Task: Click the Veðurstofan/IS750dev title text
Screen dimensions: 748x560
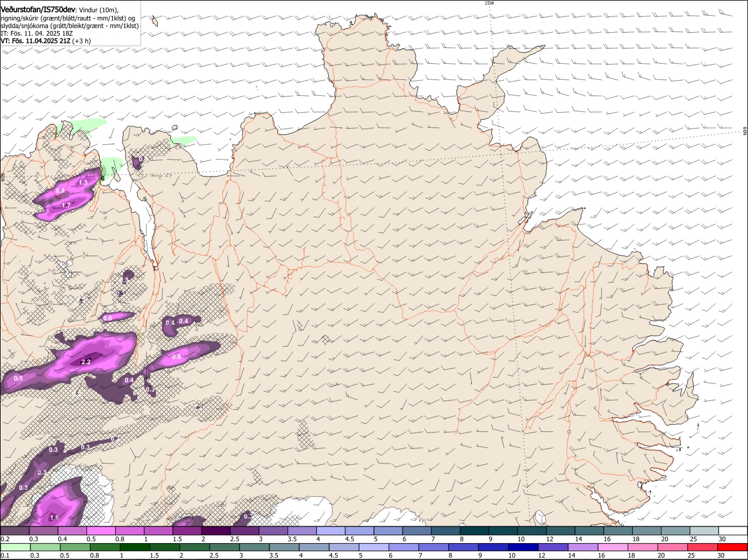Action: pyautogui.click(x=38, y=9)
